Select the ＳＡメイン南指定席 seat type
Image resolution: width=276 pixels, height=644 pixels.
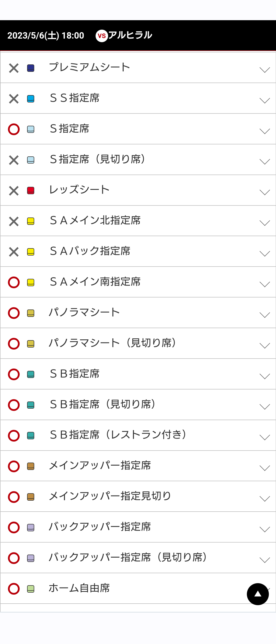click(95, 282)
